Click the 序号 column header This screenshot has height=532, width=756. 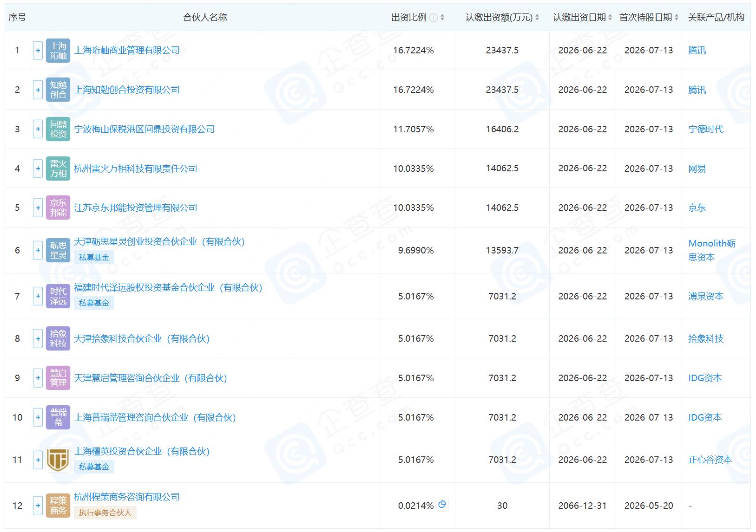click(x=17, y=18)
